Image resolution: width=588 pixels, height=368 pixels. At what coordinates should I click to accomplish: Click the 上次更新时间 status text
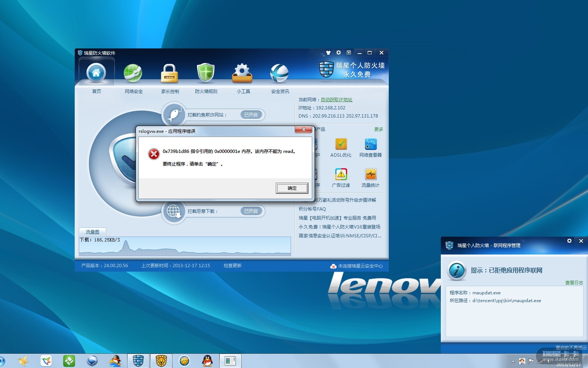(x=175, y=266)
